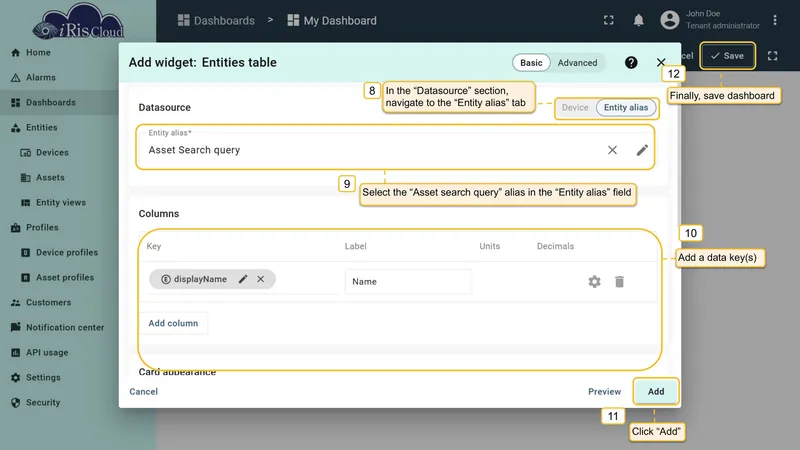Select Entity alias datasource tab
The width and height of the screenshot is (800, 450).
pyautogui.click(x=626, y=108)
